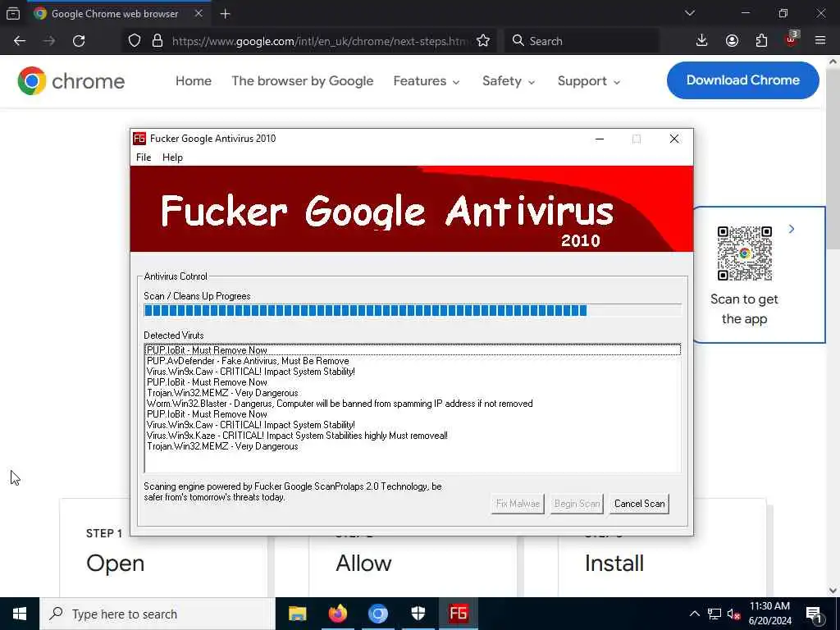This screenshot has height=630, width=840.
Task: Expand the Safety dropdown on the Chrome page
Action: 509,81
